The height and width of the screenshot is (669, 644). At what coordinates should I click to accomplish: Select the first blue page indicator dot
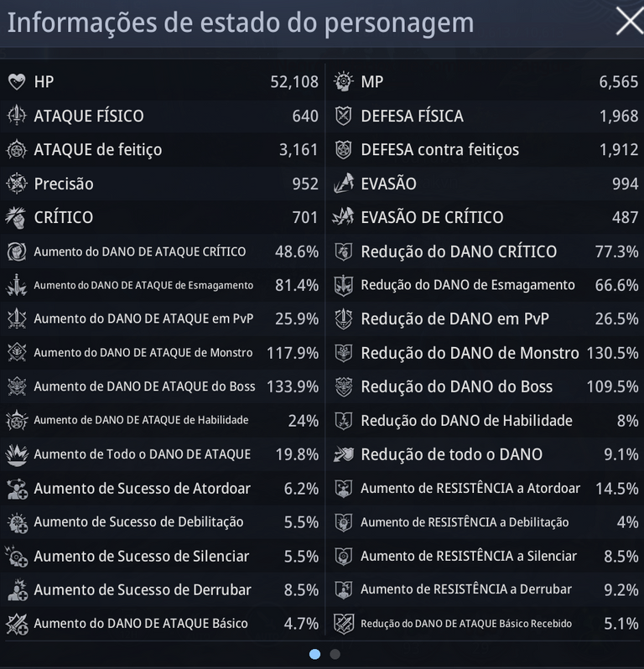(x=315, y=654)
